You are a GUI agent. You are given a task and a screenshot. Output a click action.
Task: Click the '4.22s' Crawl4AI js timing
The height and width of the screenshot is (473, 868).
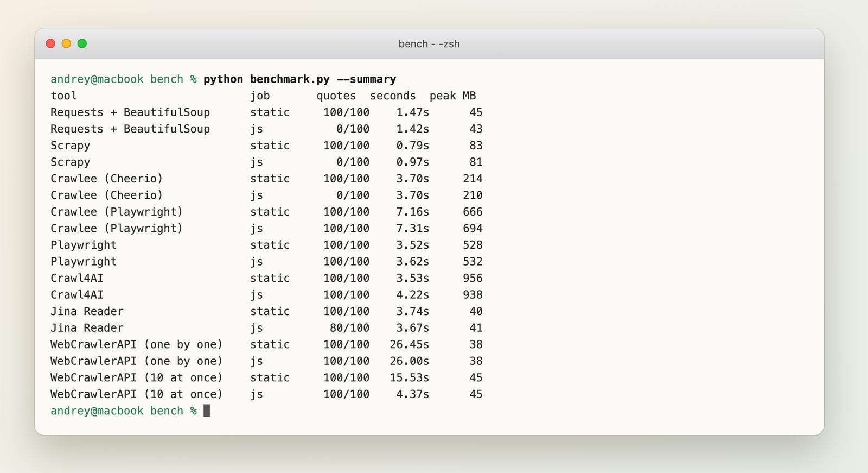tap(412, 295)
